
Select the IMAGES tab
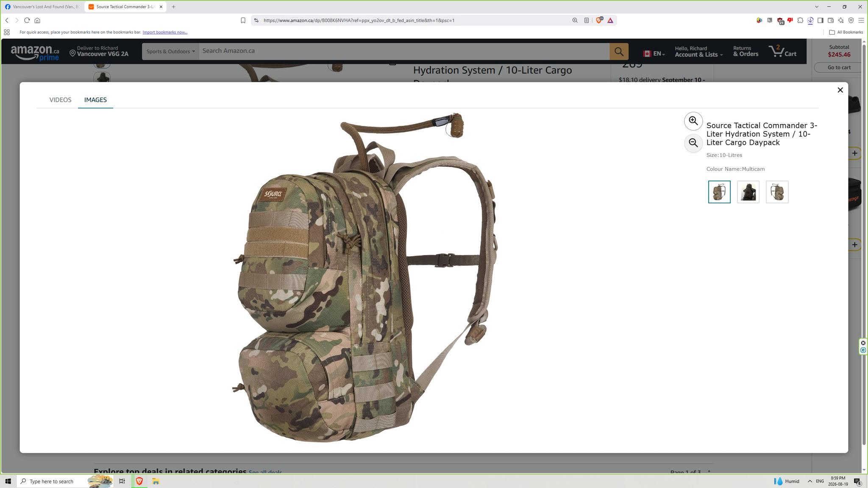pos(95,100)
